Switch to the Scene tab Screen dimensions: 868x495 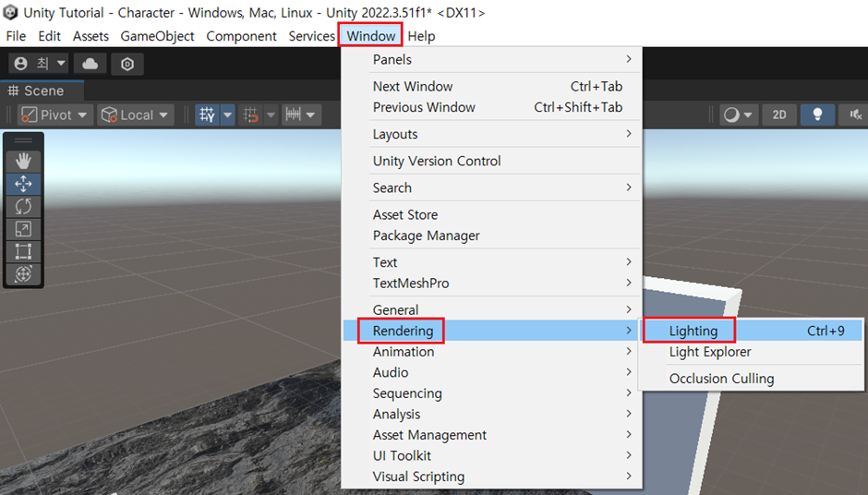click(42, 91)
